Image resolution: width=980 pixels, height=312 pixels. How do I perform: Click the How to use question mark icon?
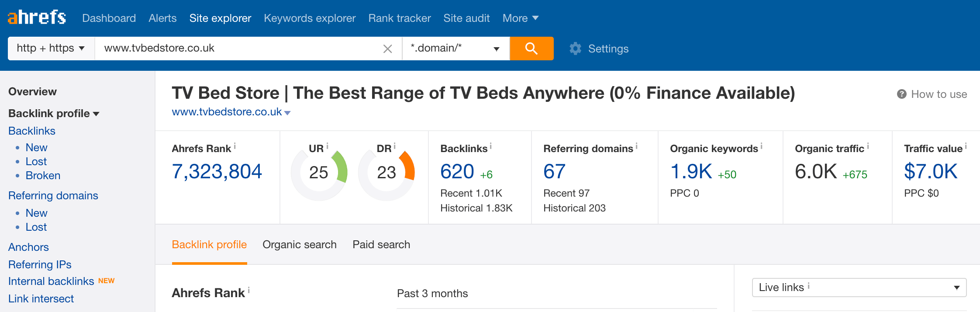click(x=901, y=94)
